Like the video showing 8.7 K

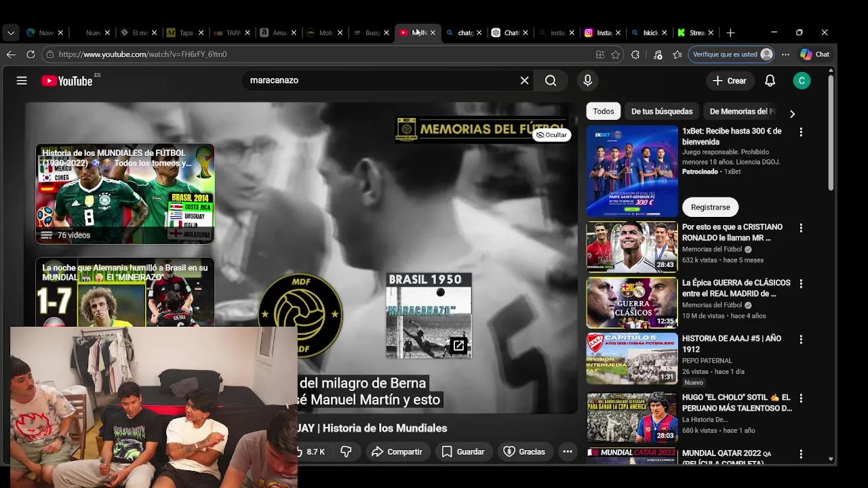click(313, 451)
